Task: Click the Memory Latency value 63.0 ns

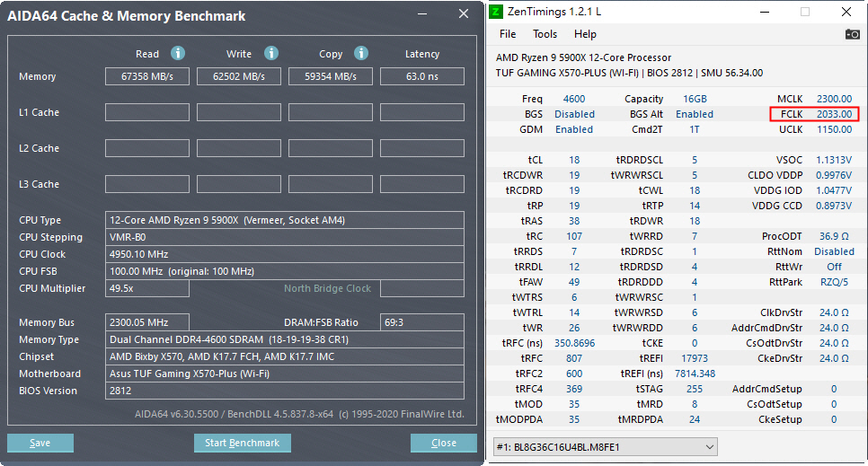Action: 421,76
